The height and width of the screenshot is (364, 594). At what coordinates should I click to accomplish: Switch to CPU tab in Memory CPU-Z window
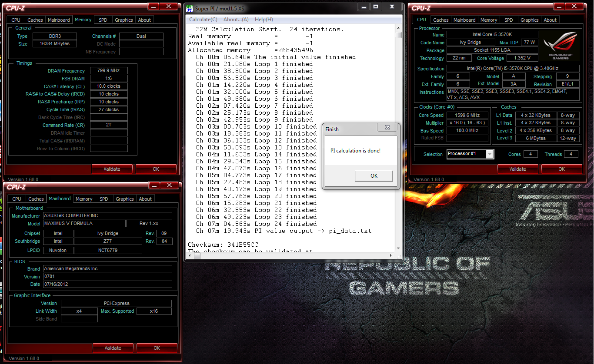click(x=16, y=20)
